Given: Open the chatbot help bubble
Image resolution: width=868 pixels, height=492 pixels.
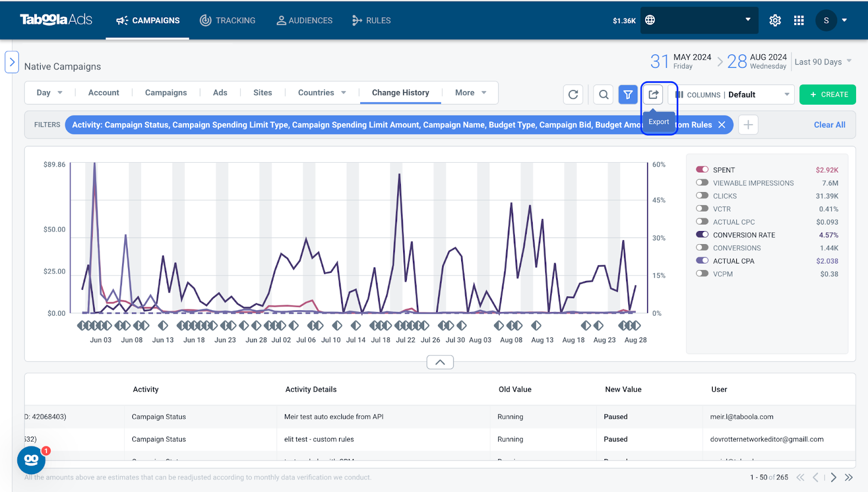Looking at the screenshot, I should pos(31,460).
